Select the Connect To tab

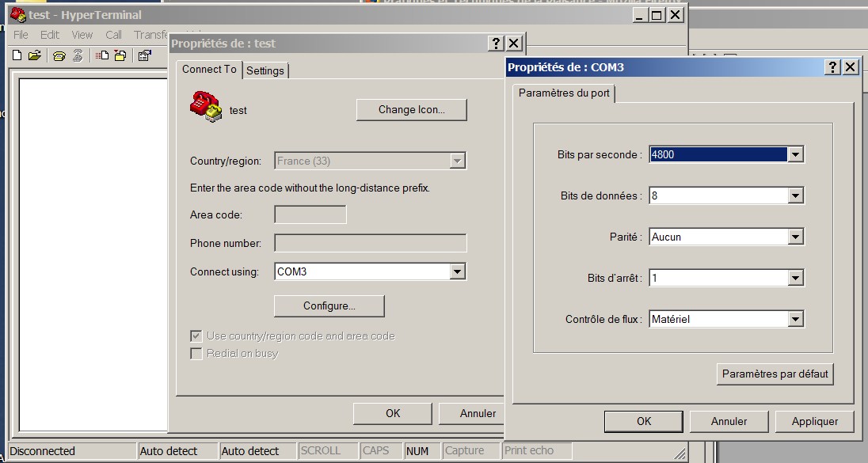click(x=209, y=69)
